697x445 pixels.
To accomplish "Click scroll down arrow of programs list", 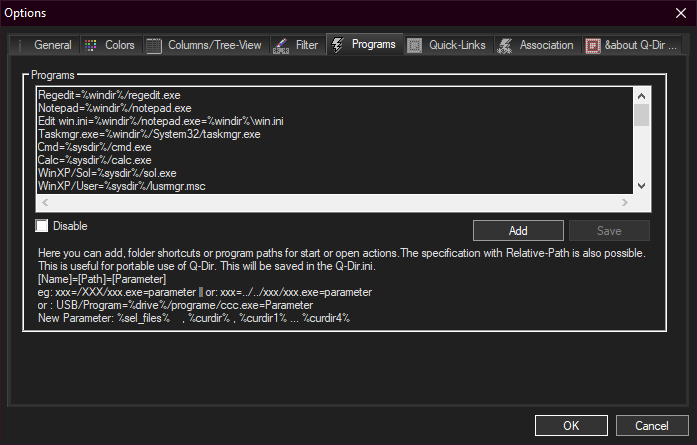I will pos(642,186).
